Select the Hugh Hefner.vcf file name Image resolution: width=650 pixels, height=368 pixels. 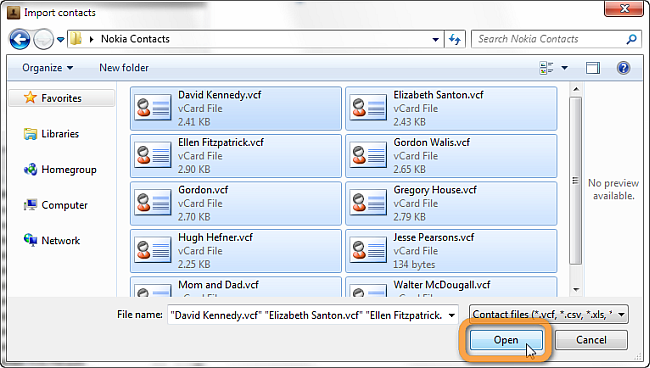point(215,237)
